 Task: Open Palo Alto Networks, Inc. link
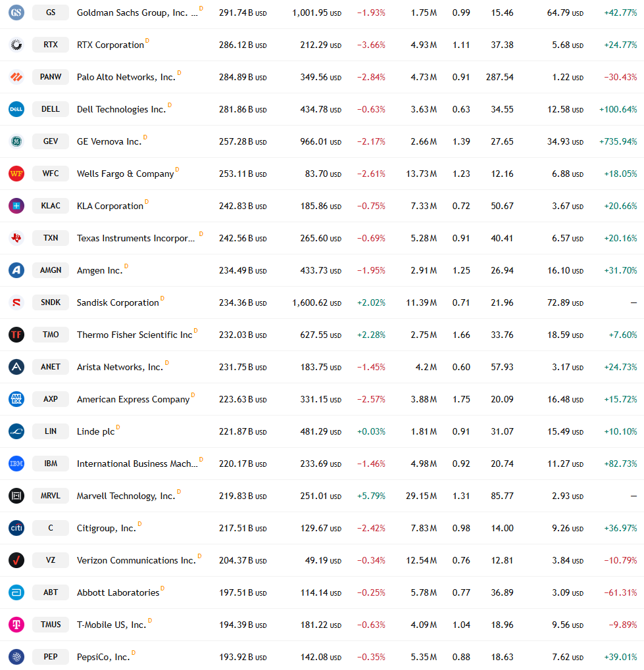pyautogui.click(x=126, y=78)
